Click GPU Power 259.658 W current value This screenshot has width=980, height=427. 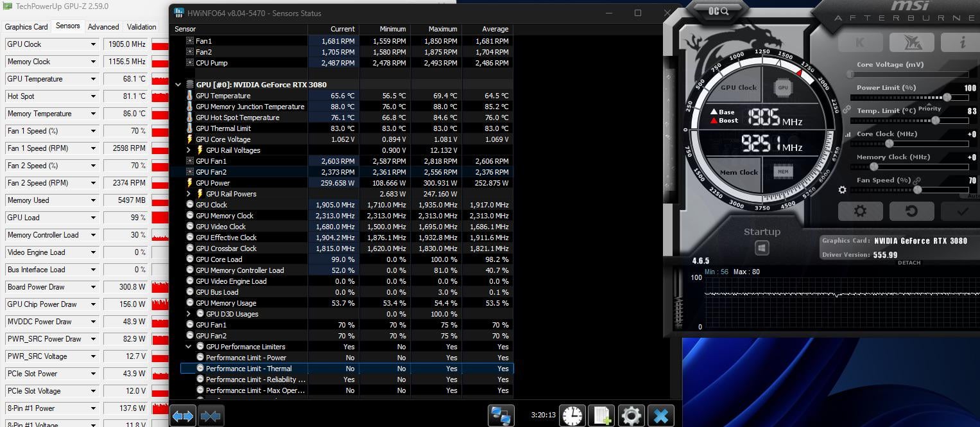click(x=335, y=183)
